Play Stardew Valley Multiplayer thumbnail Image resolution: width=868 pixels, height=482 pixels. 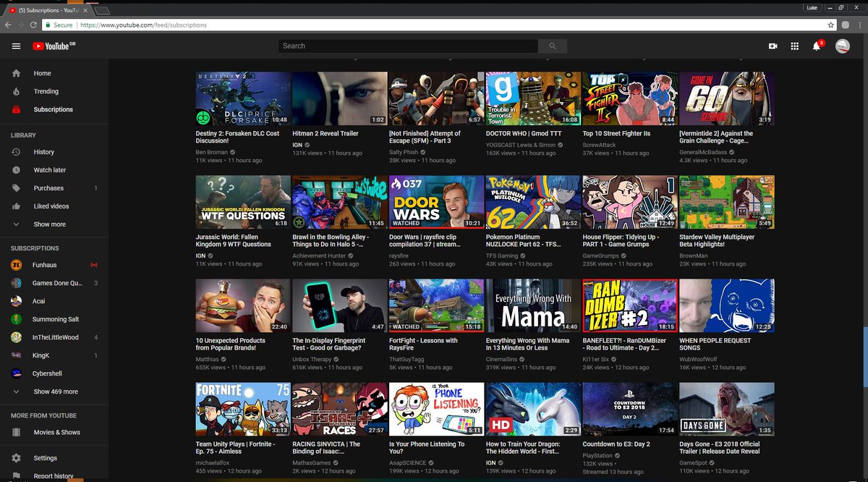click(x=727, y=202)
